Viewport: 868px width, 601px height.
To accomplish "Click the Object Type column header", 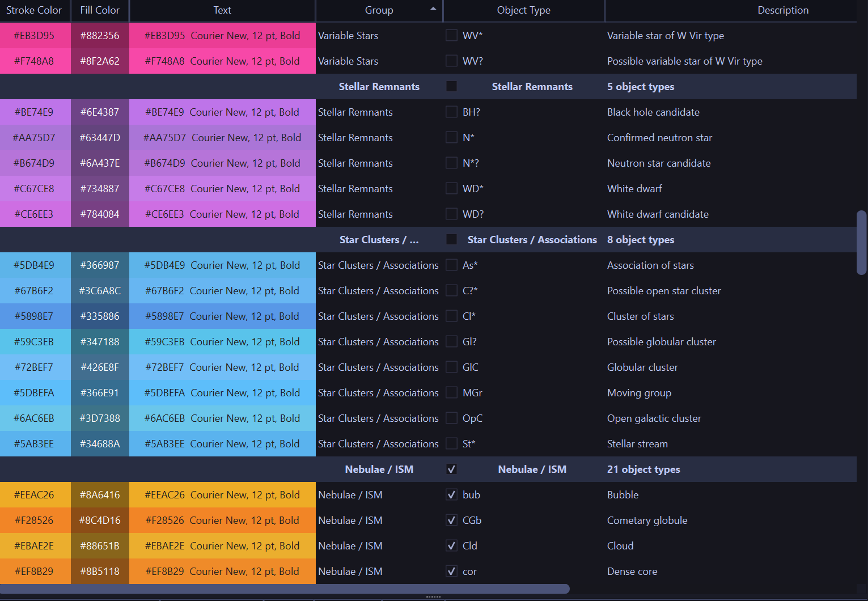I will [x=524, y=10].
